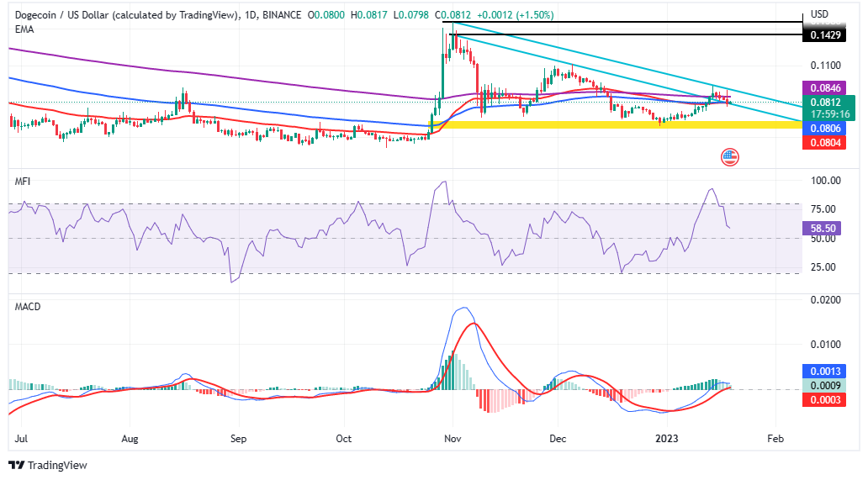Click the 2023 label on time axis
This screenshot has width=868, height=480.
pos(666,439)
